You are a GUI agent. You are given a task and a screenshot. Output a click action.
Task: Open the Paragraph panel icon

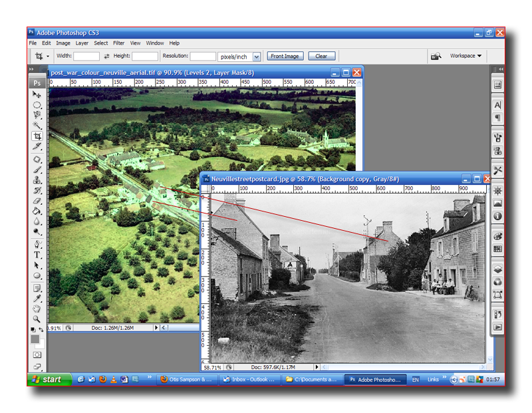(x=497, y=118)
